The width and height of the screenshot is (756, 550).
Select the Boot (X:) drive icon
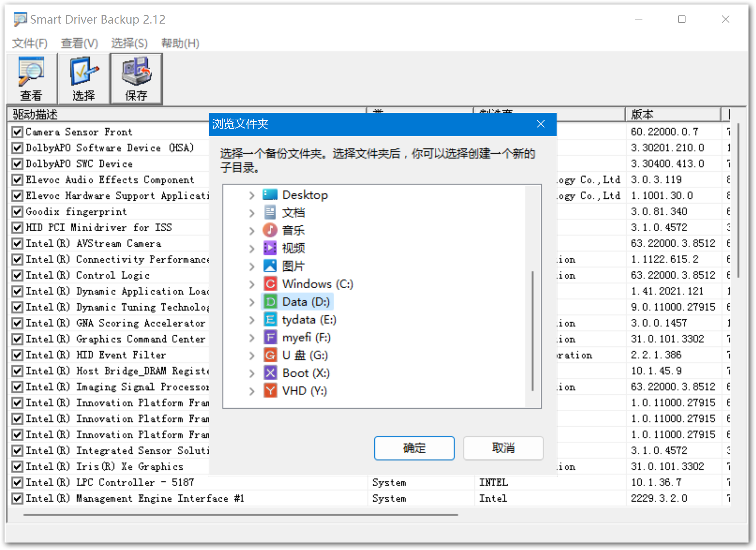point(270,373)
